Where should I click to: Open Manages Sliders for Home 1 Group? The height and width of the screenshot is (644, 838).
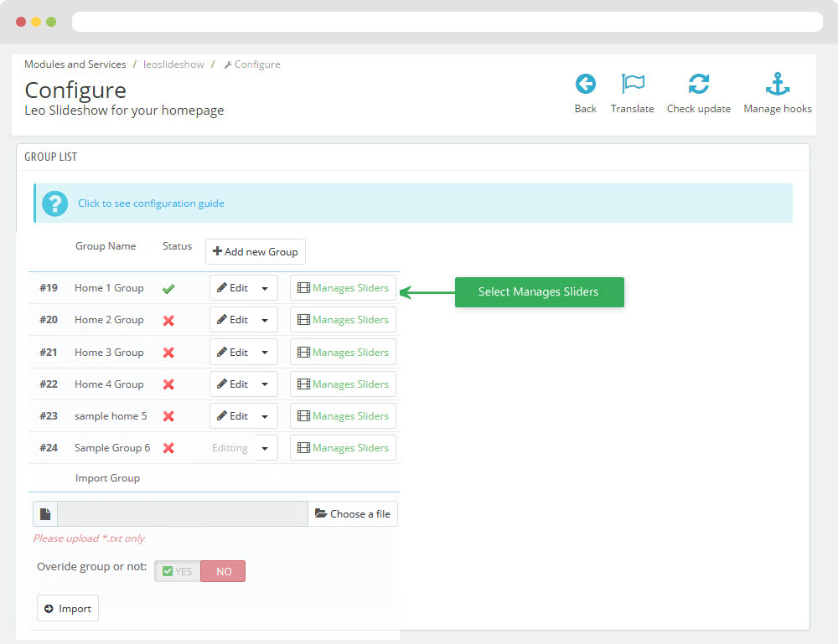coord(343,288)
